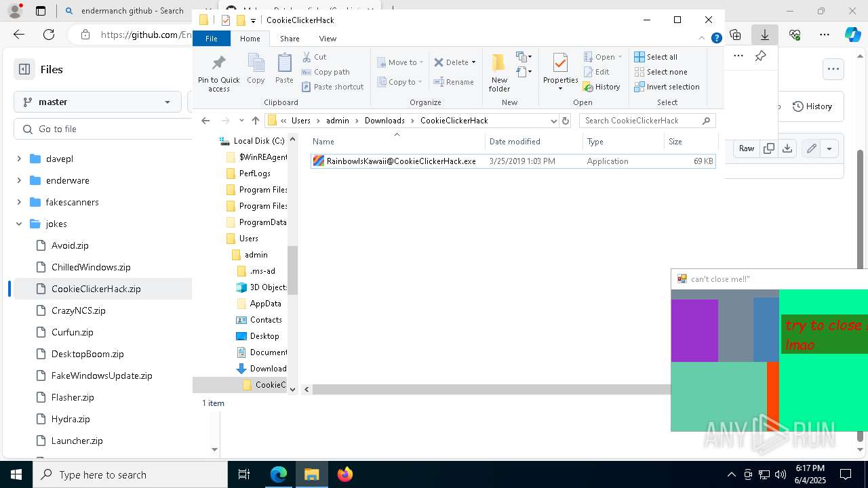Viewport: 868px width, 488px height.
Task: Click Invert selection in ribbon
Action: [667, 87]
